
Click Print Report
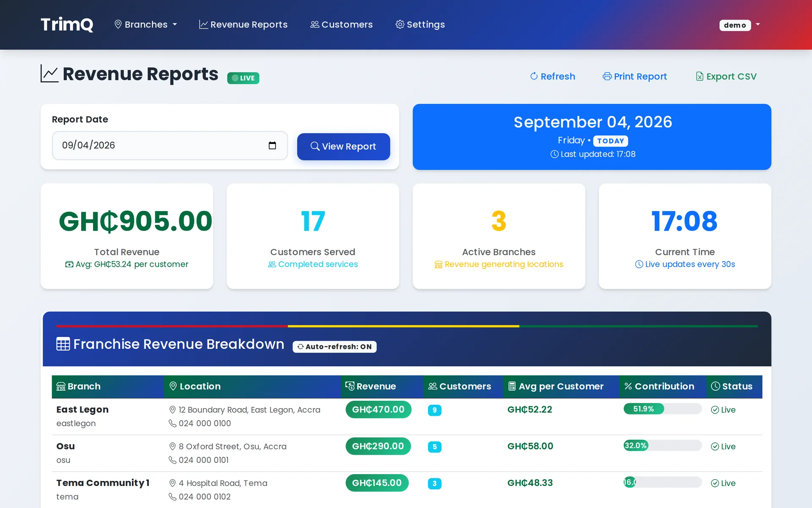[635, 76]
